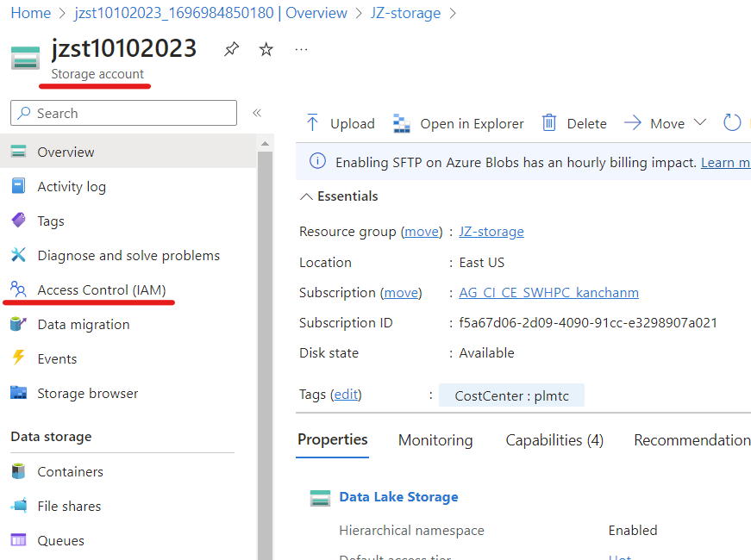Collapse the Essentials section chevron
Image resolution: width=751 pixels, height=560 pixels.
coord(306,196)
